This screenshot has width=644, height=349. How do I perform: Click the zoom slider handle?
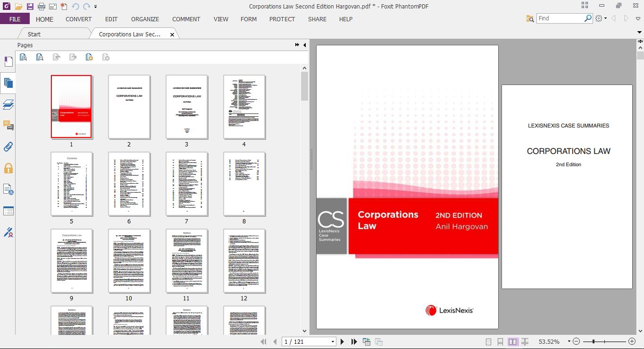pyautogui.click(x=593, y=341)
